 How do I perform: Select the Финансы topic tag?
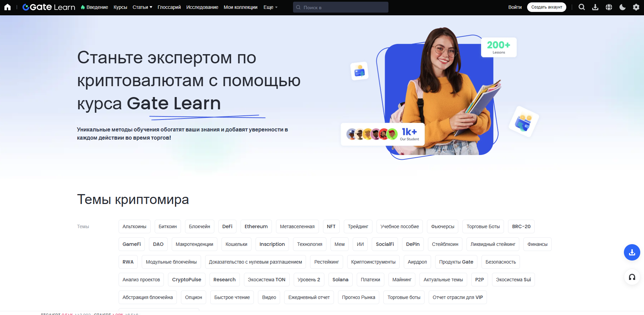[x=537, y=244]
